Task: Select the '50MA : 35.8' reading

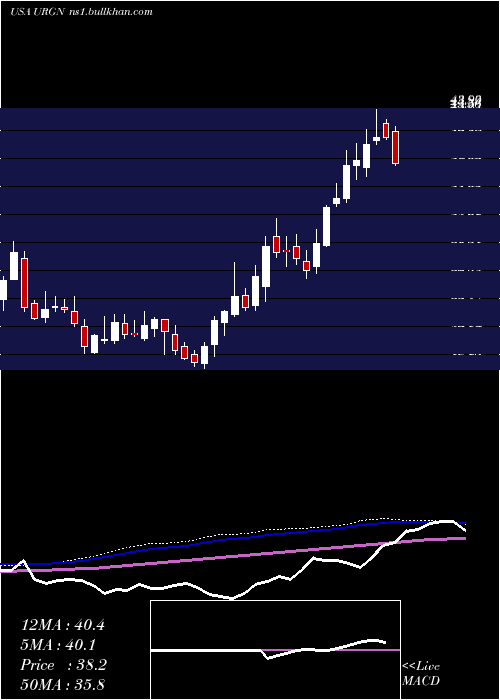Action: click(63, 684)
